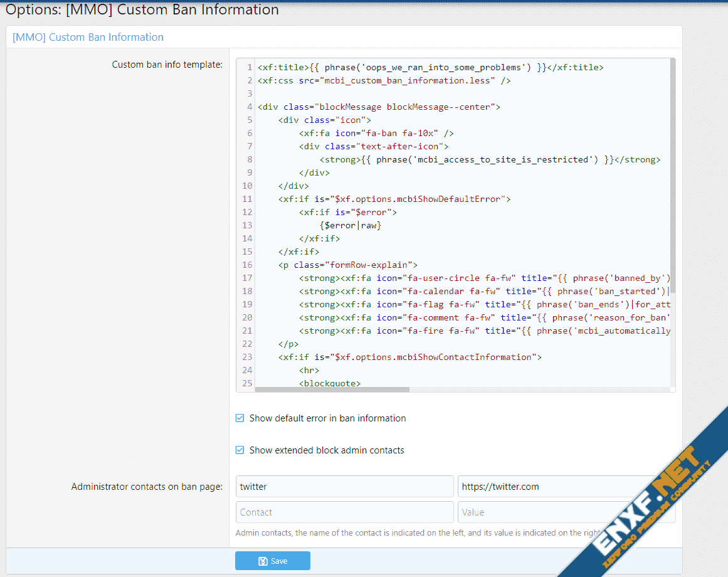
Task: Uncheck Show extended block admin contacts
Action: pos(240,450)
